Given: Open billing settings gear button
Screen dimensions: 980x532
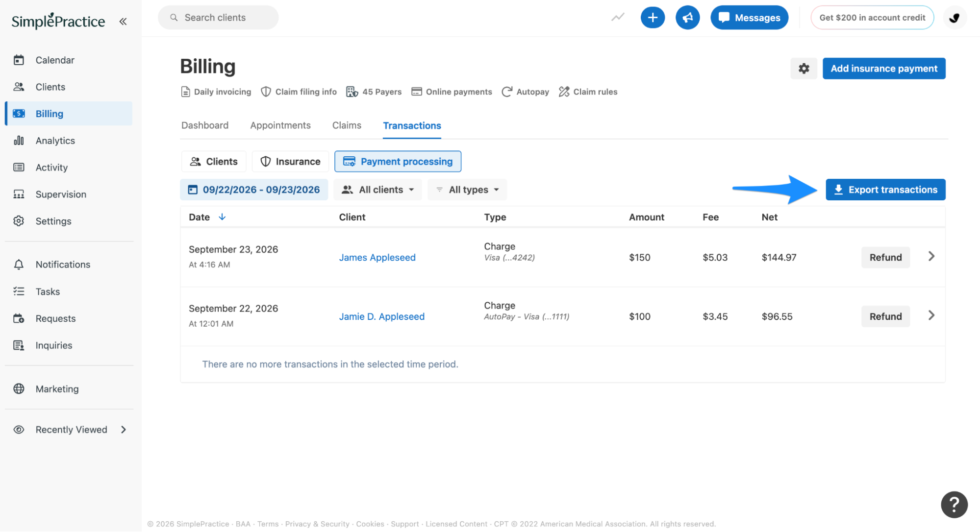Looking at the screenshot, I should click(x=804, y=69).
